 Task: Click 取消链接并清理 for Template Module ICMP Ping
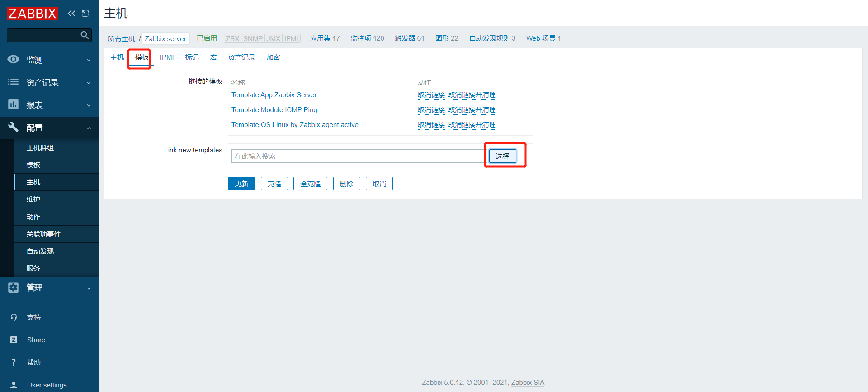point(472,110)
